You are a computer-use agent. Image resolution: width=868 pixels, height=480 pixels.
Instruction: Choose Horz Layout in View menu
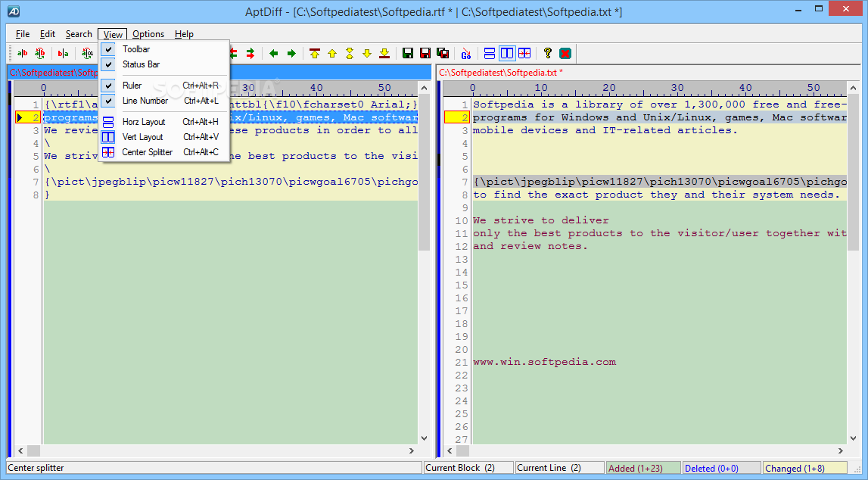tap(164, 122)
